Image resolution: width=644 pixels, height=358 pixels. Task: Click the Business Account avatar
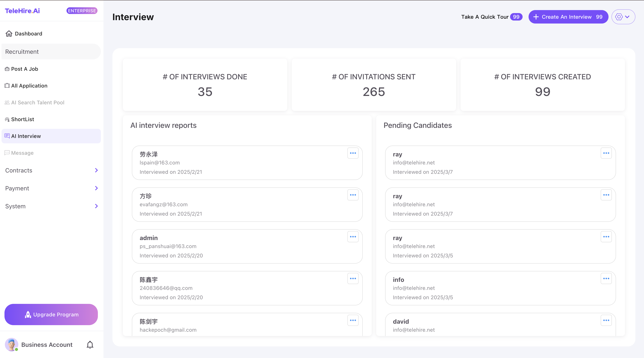(12, 345)
